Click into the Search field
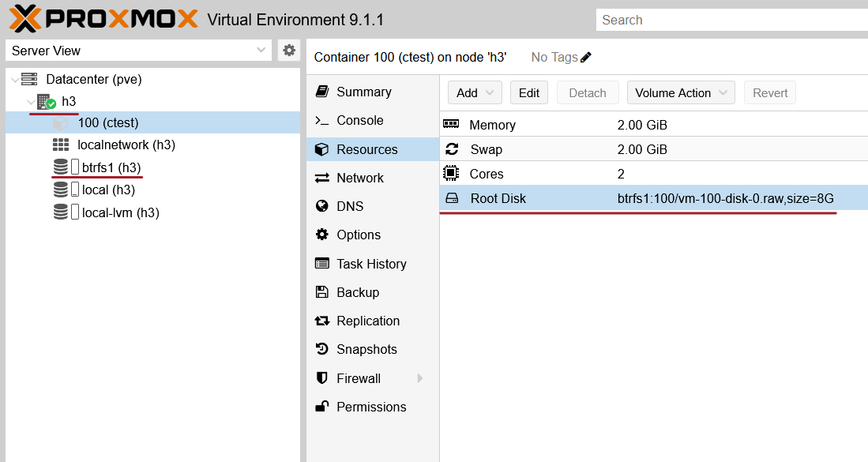 point(732,20)
